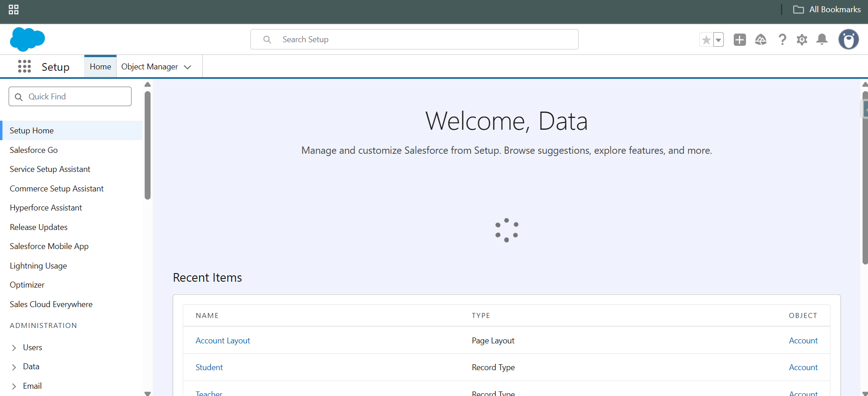Switch to the Home tab
Viewport: 868px width, 396px height.
click(100, 67)
